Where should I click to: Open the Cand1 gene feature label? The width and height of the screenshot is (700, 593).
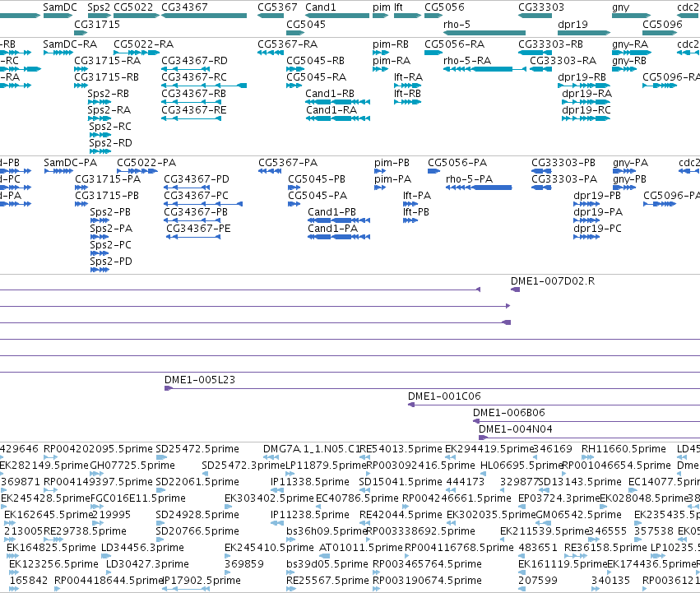(x=321, y=7)
